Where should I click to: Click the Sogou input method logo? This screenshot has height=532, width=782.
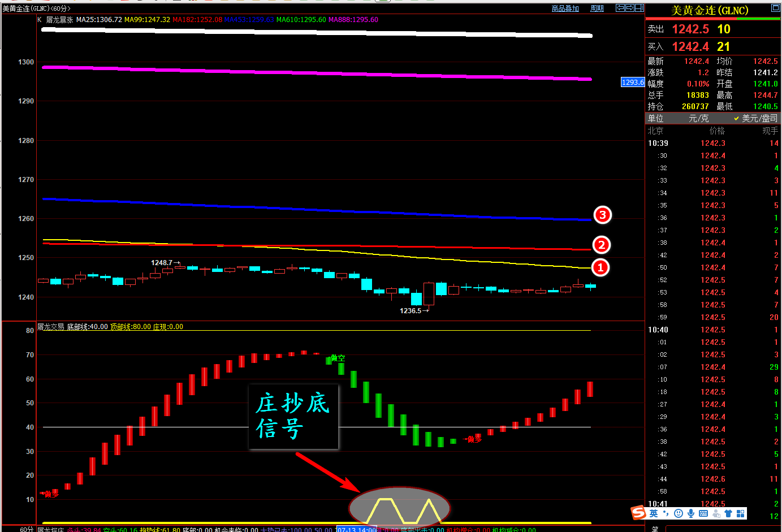(638, 513)
